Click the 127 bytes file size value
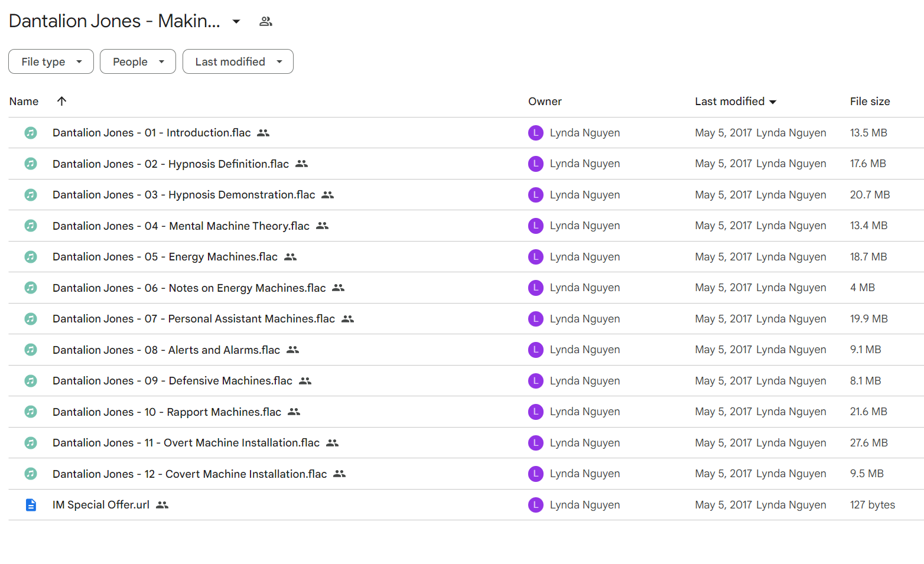 click(873, 505)
